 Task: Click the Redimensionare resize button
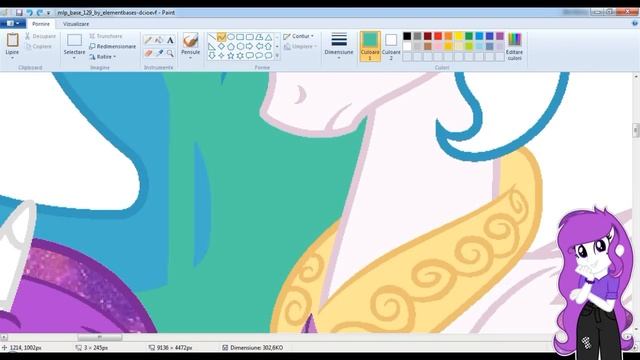112,47
